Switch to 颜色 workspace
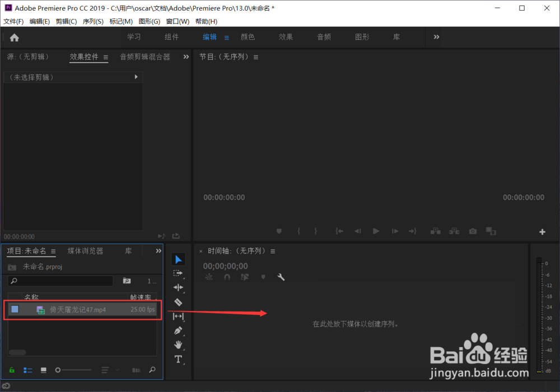Screen dimensions: 560x392 tap(248, 37)
